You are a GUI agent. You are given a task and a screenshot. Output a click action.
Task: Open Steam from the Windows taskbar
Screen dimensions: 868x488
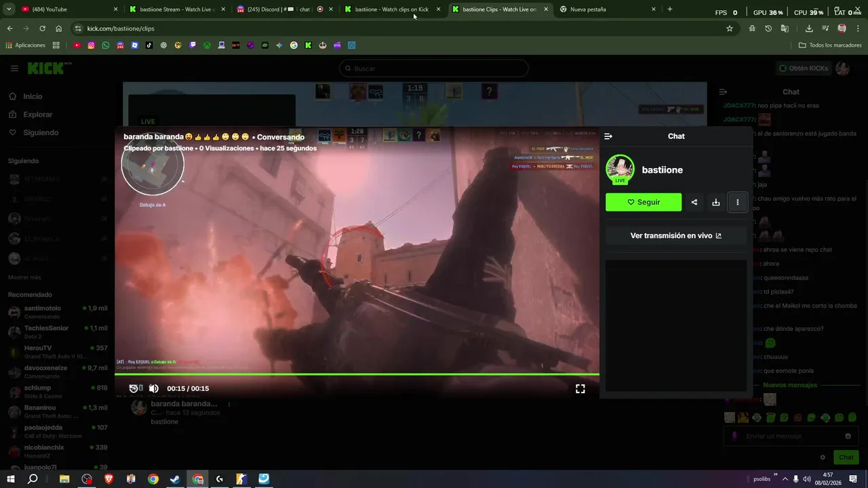coord(175,479)
